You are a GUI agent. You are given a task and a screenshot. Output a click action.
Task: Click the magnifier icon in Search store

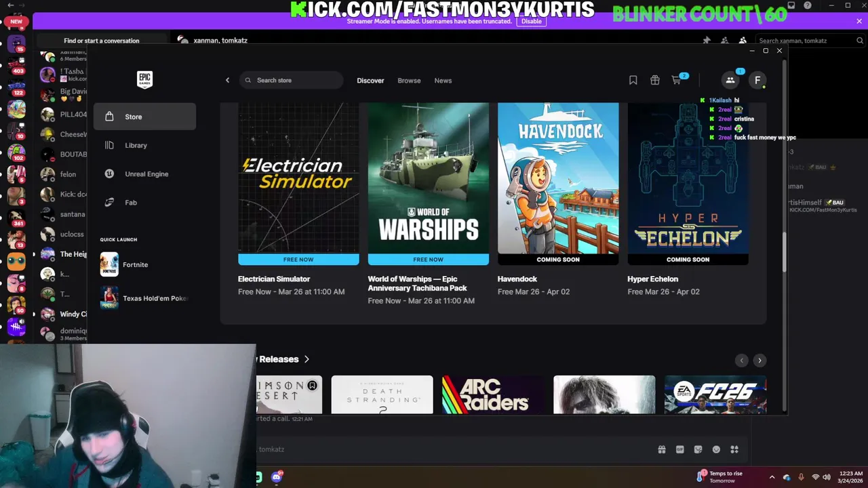click(x=248, y=80)
